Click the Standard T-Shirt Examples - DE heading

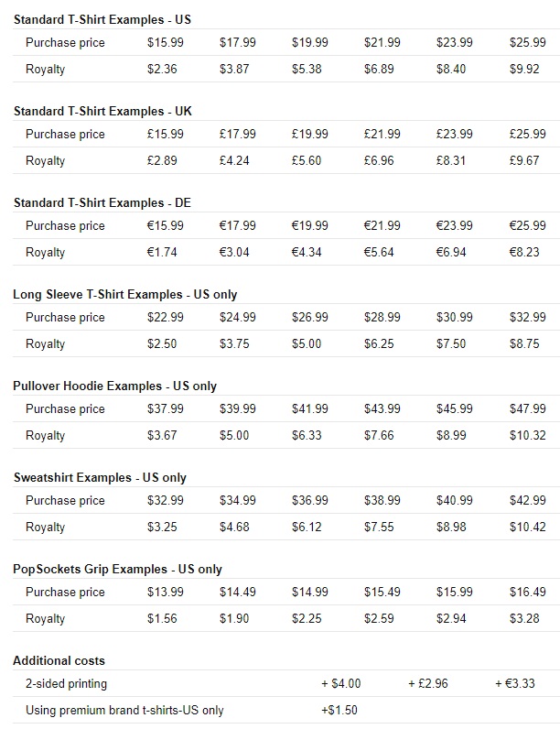(102, 202)
